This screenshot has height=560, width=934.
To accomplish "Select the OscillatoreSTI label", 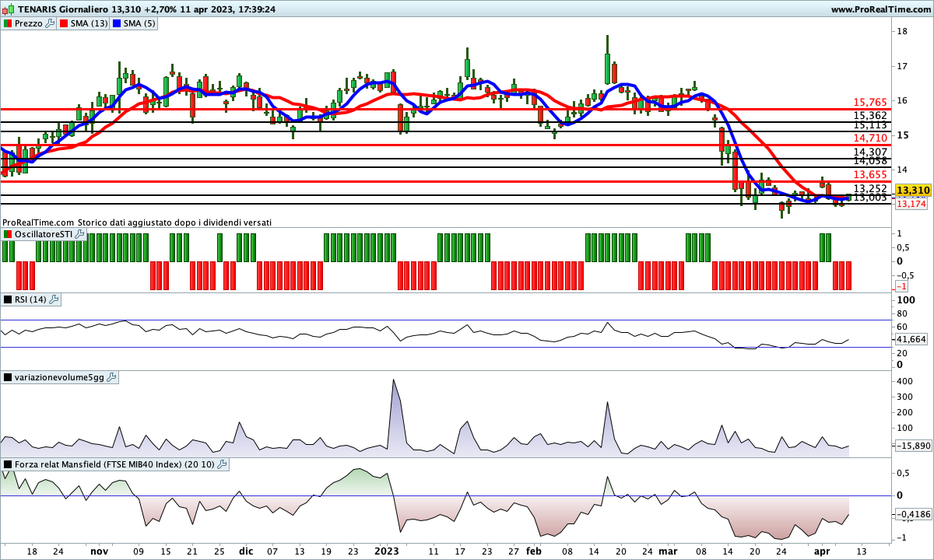I will (44, 233).
